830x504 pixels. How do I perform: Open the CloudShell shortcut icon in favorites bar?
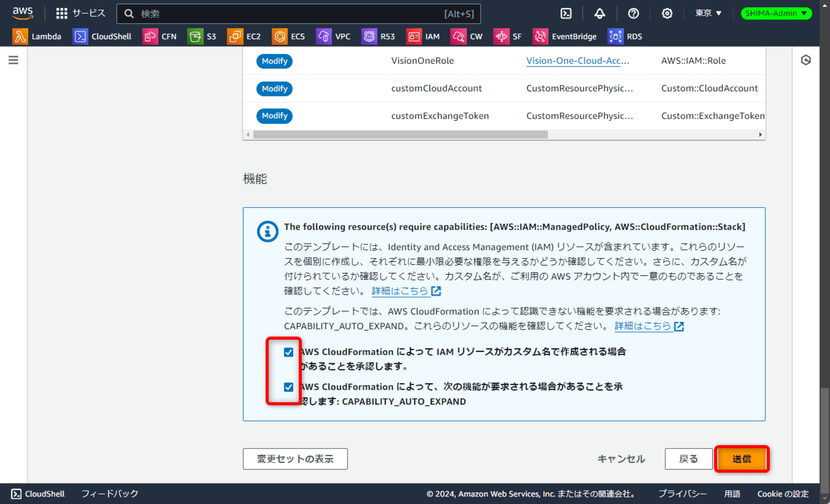(x=80, y=37)
